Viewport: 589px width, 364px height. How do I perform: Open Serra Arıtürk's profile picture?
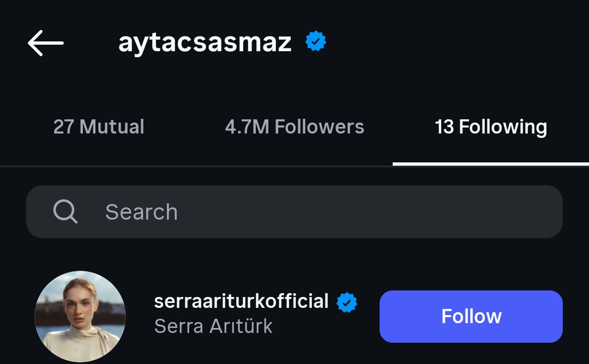[x=80, y=317]
